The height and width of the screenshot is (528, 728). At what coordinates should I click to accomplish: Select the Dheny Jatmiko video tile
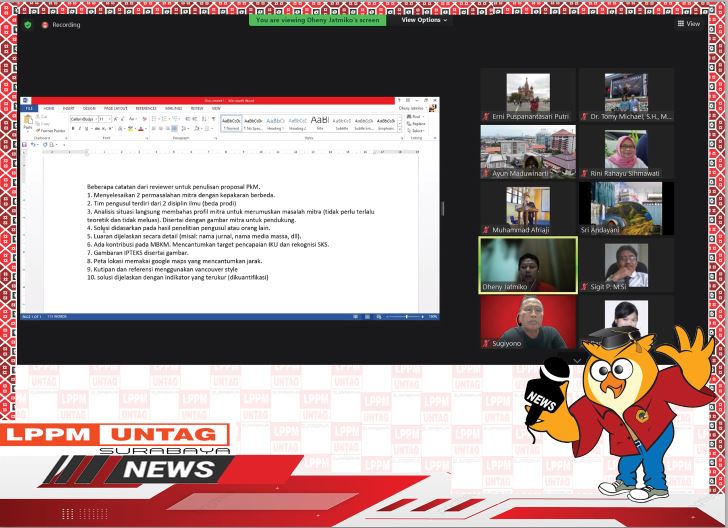coord(528,265)
